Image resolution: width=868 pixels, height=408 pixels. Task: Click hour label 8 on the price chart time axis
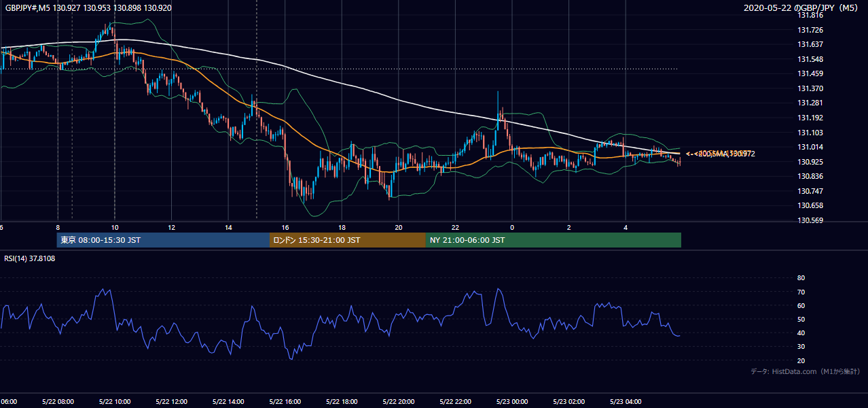pyautogui.click(x=58, y=227)
